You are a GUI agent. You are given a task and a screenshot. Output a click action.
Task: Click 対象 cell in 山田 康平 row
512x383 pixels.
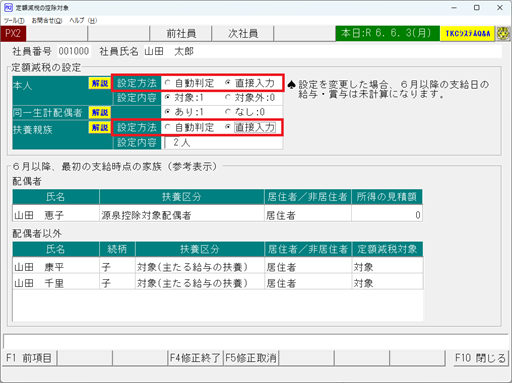point(387,267)
